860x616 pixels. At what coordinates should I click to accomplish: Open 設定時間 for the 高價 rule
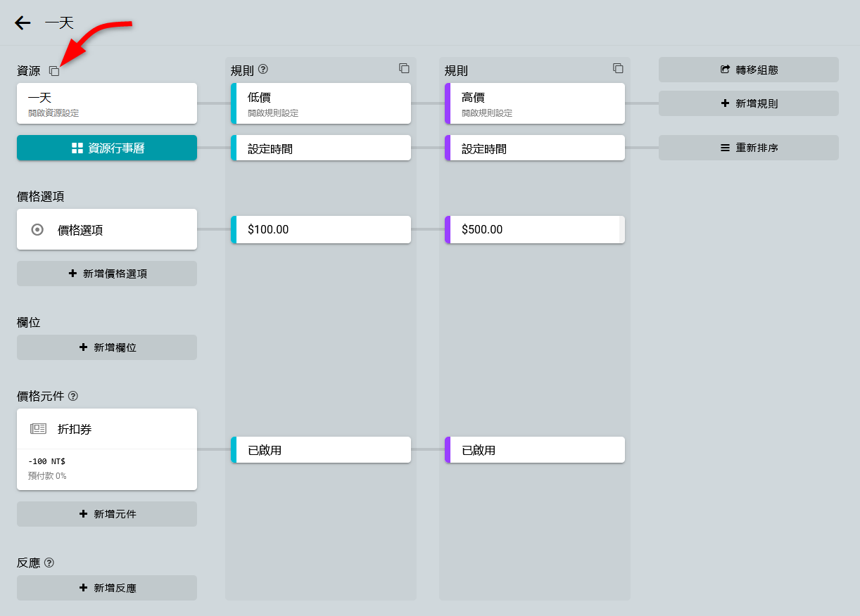click(x=535, y=148)
